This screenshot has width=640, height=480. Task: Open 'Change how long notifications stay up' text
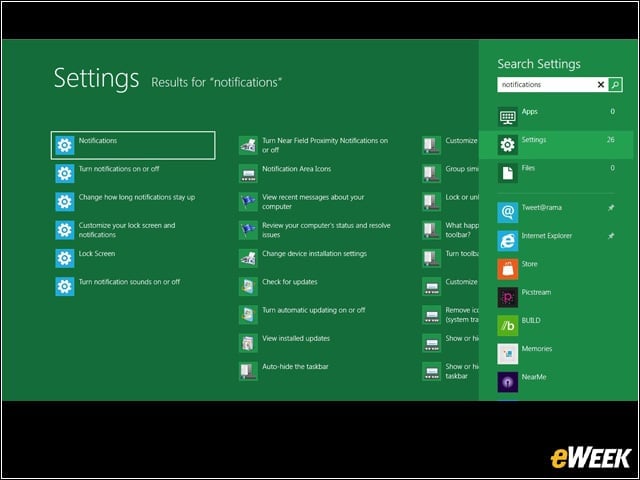(x=137, y=197)
